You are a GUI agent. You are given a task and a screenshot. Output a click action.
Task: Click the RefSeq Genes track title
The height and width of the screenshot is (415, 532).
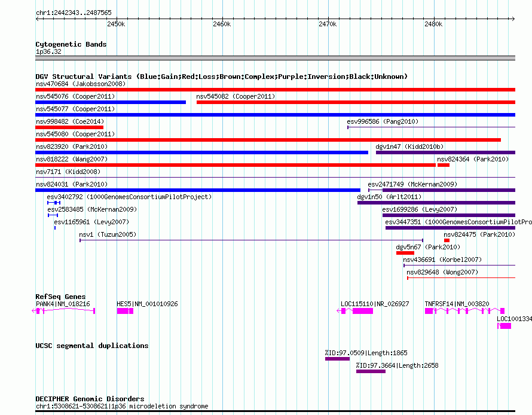click(60, 296)
